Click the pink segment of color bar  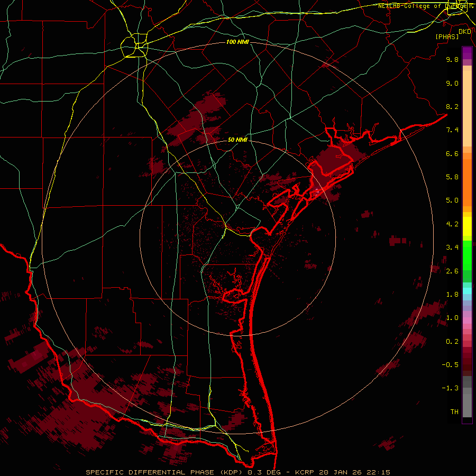(x=467, y=321)
